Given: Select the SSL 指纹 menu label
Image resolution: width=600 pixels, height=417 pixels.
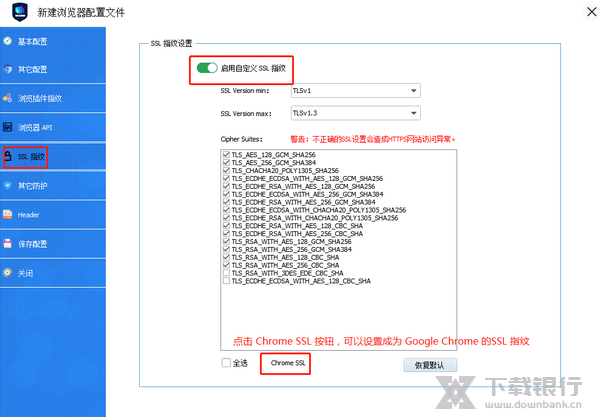Looking at the screenshot, I should tap(31, 157).
